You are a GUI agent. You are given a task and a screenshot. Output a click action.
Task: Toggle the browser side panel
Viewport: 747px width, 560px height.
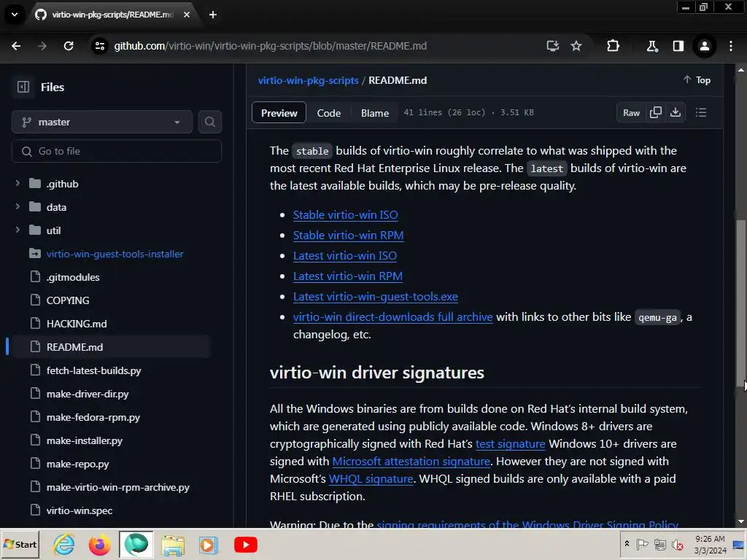coord(678,46)
